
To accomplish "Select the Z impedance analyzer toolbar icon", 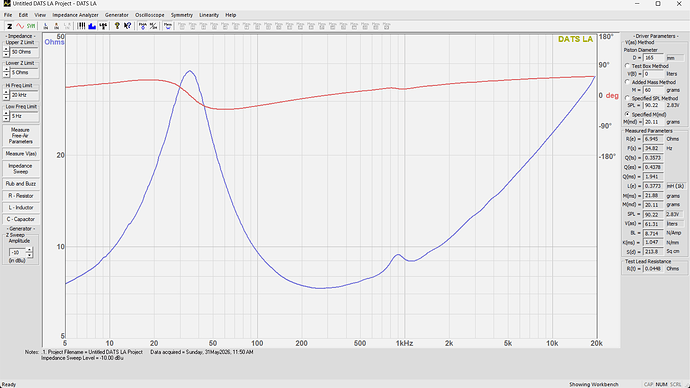I will point(9,26).
